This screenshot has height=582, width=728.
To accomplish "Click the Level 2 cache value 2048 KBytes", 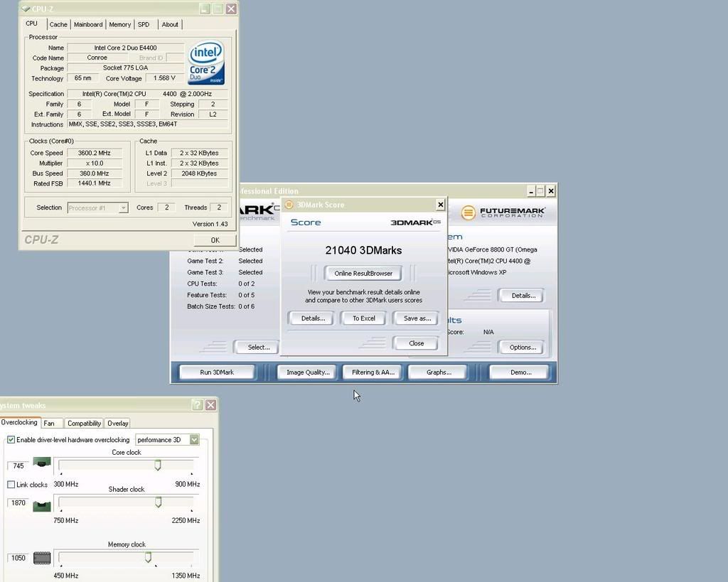I will 200,173.
